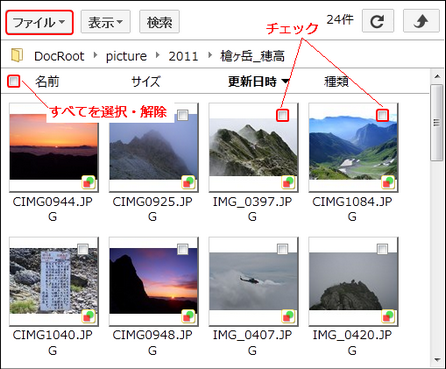This screenshot has width=446, height=369.
Task: Click the yellow folder icon in breadcrumb
Action: coord(17,55)
